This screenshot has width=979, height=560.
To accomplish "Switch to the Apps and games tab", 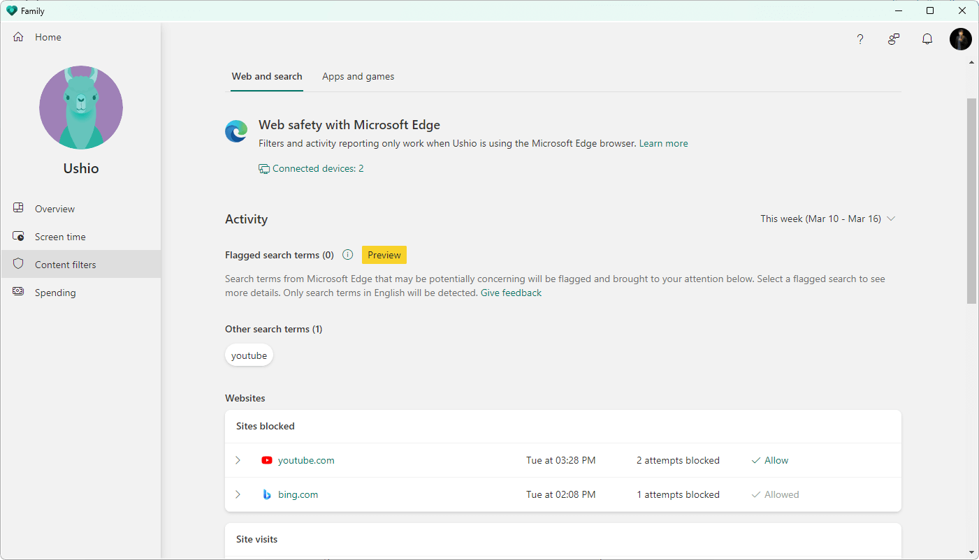I will pyautogui.click(x=358, y=77).
